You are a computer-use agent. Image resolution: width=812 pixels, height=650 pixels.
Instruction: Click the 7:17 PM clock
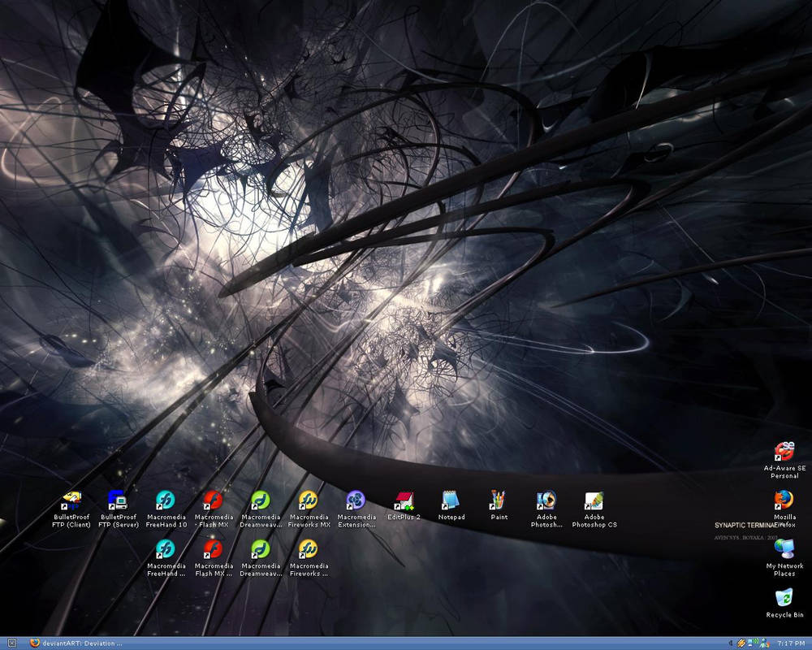[x=791, y=643]
